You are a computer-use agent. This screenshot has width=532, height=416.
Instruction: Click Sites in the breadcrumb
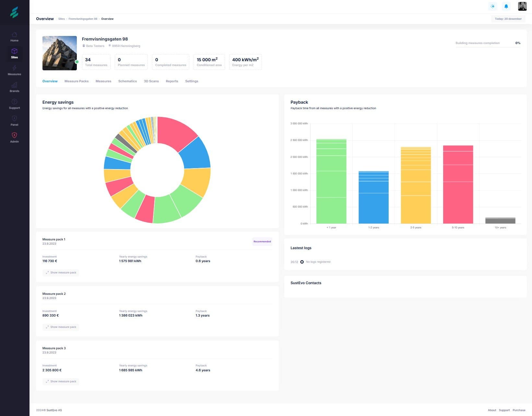[61, 19]
